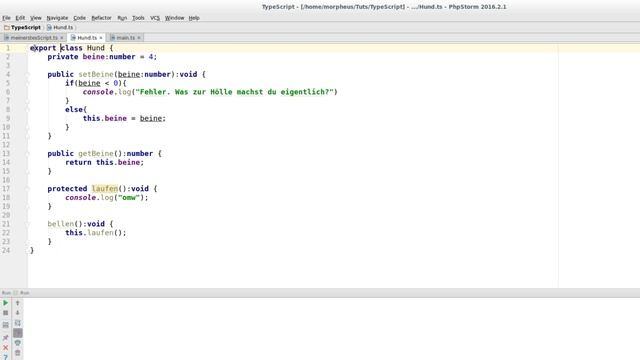Click highlighted "laufen" on protected line

[x=105, y=189]
